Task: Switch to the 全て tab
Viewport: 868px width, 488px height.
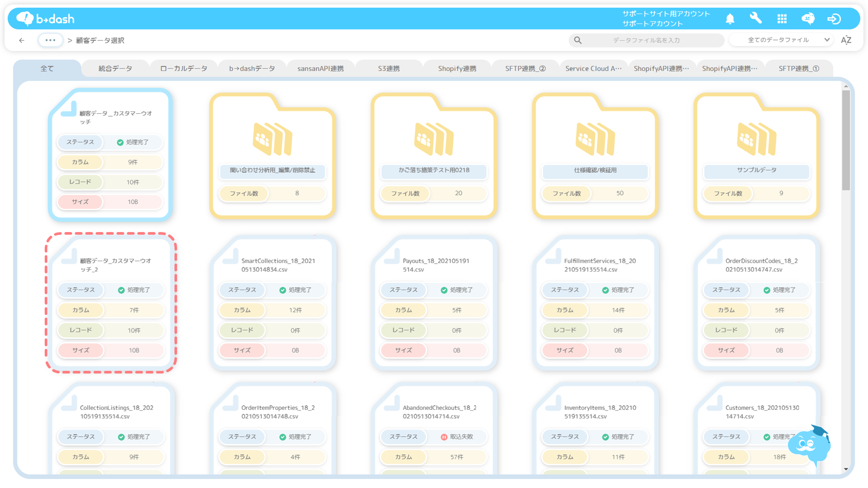Action: tap(47, 69)
